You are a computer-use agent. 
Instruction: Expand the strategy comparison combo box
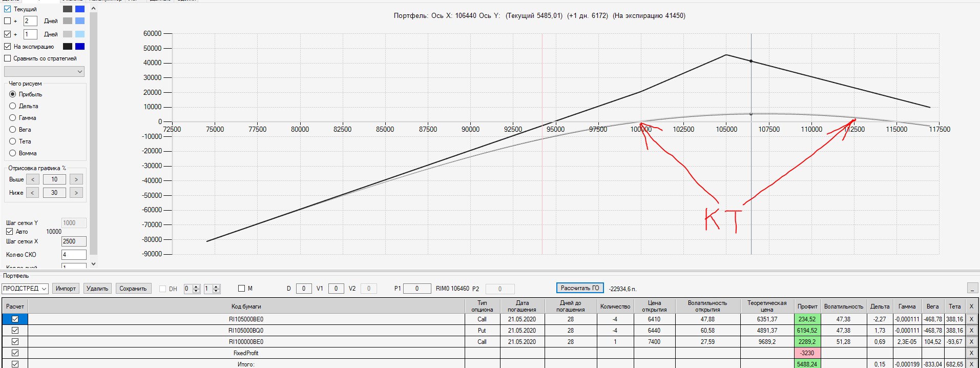44,71
